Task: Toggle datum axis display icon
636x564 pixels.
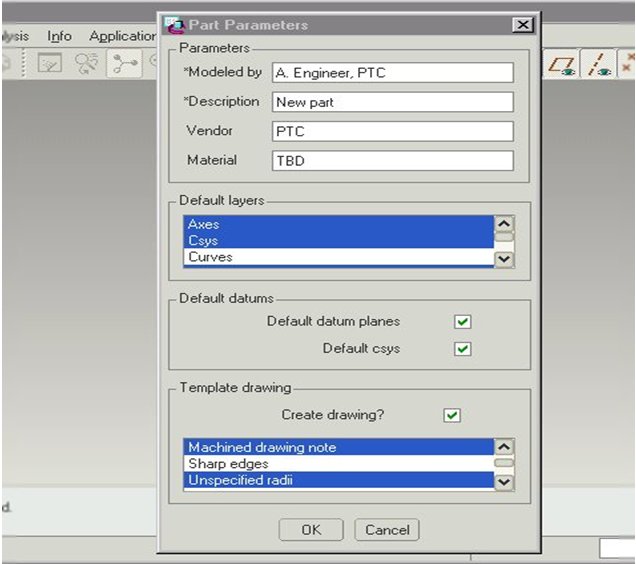Action: [x=599, y=65]
